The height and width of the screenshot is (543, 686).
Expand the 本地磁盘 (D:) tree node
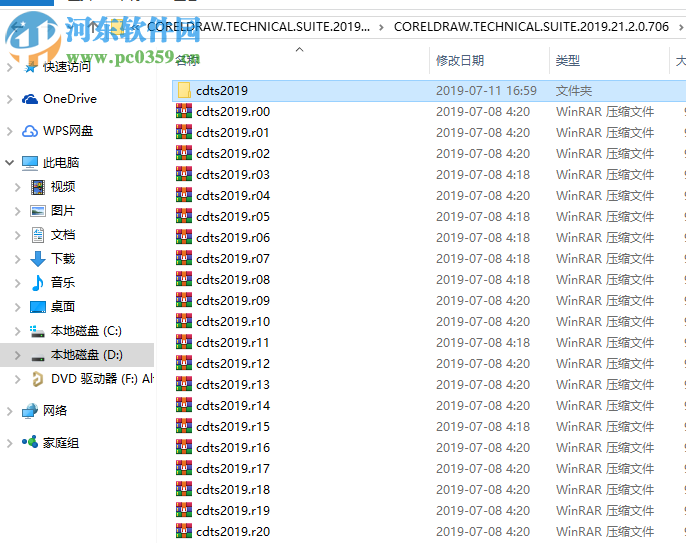[x=18, y=355]
